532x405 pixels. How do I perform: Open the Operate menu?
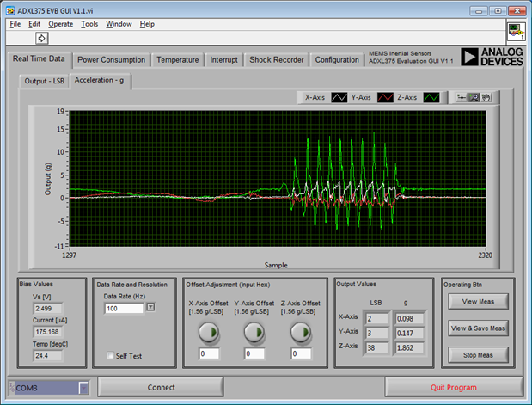point(61,24)
